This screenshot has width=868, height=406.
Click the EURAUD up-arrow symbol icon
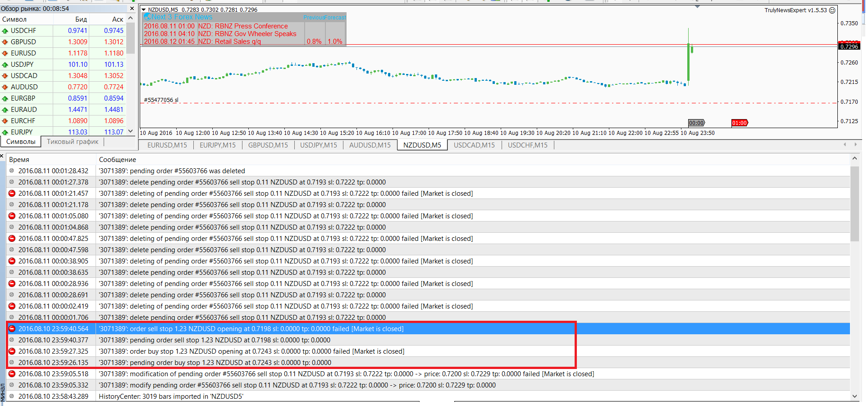click(x=5, y=110)
